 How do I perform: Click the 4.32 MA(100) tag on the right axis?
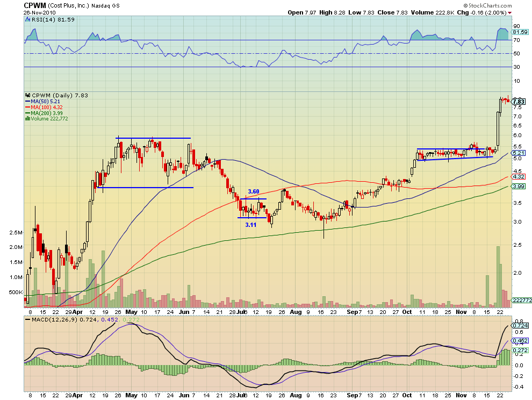click(x=519, y=176)
